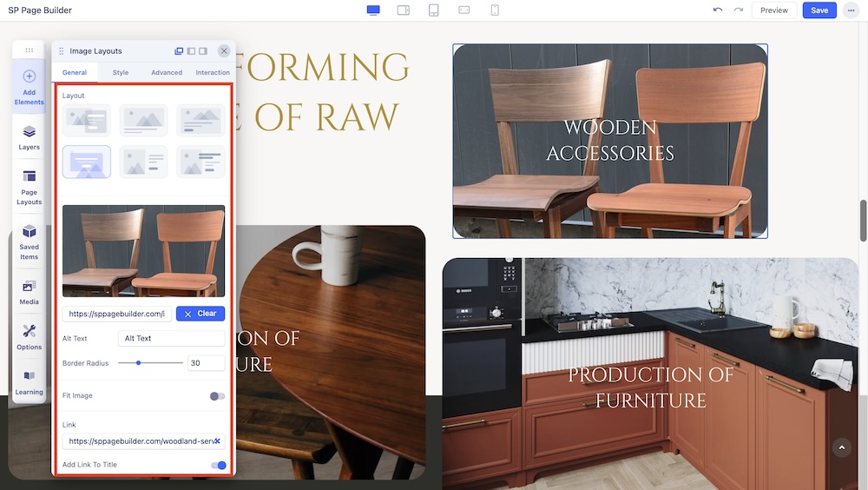Switch to tablet landscape device preview

coord(403,10)
